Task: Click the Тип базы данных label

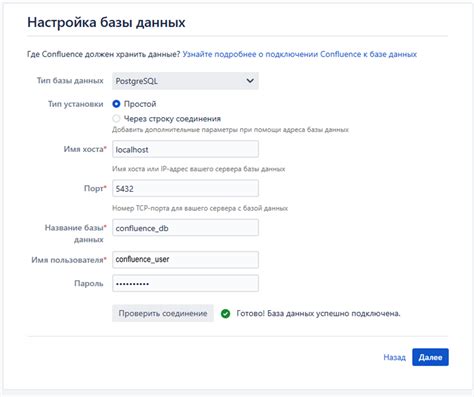Action: point(70,81)
